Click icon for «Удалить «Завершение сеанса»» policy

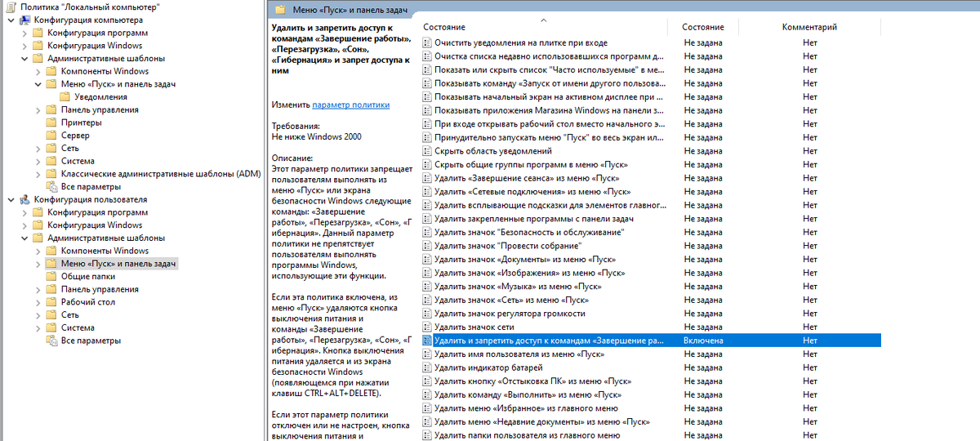[426, 178]
